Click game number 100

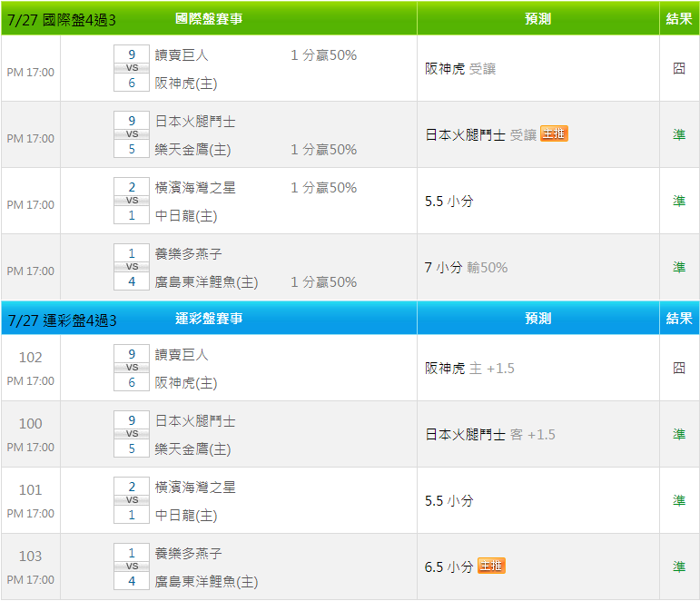pyautogui.click(x=30, y=423)
